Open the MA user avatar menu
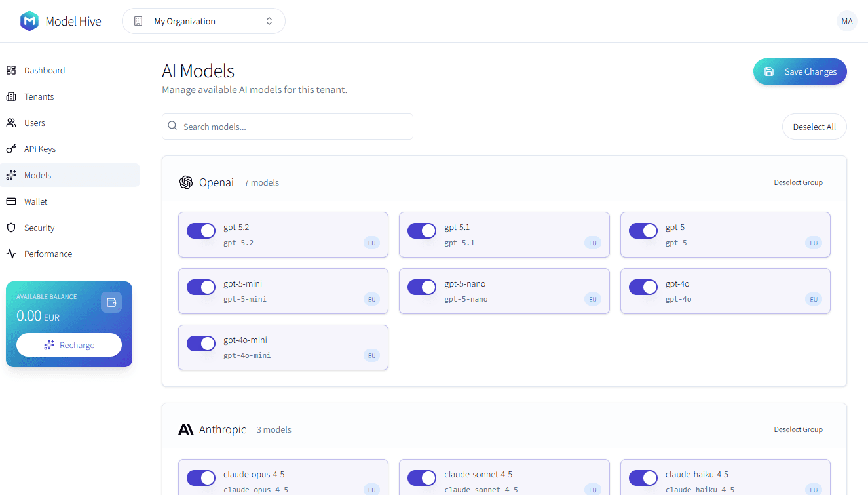The image size is (868, 495). tap(846, 21)
